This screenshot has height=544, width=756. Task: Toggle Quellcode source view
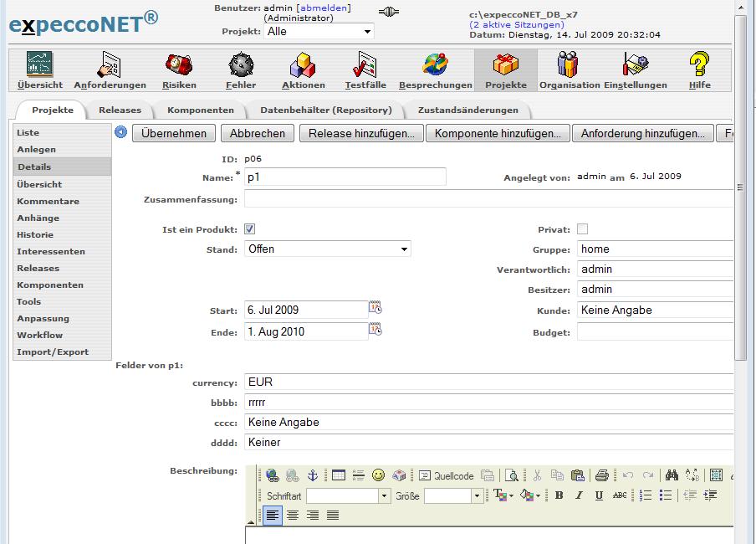(447, 476)
